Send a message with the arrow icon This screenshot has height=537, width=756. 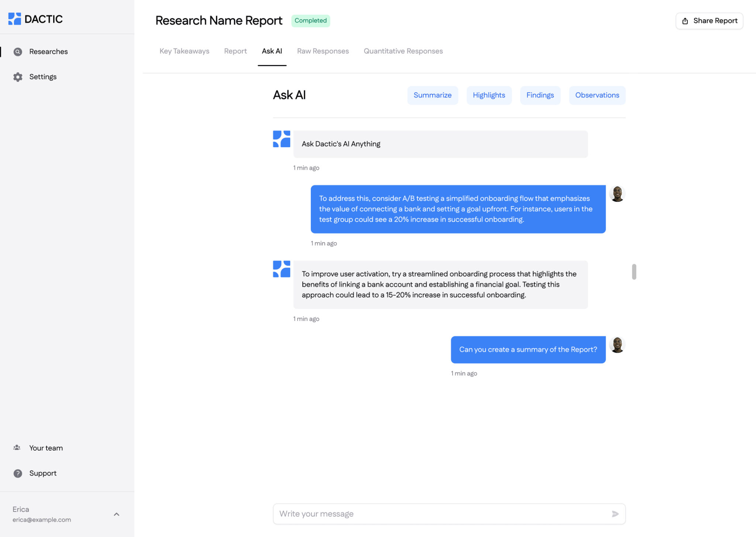pos(615,513)
